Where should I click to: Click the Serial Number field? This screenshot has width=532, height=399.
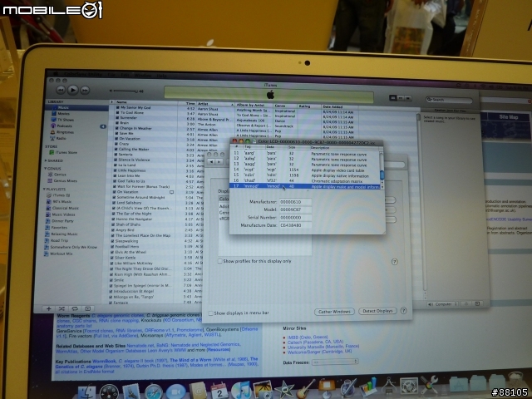[295, 217]
